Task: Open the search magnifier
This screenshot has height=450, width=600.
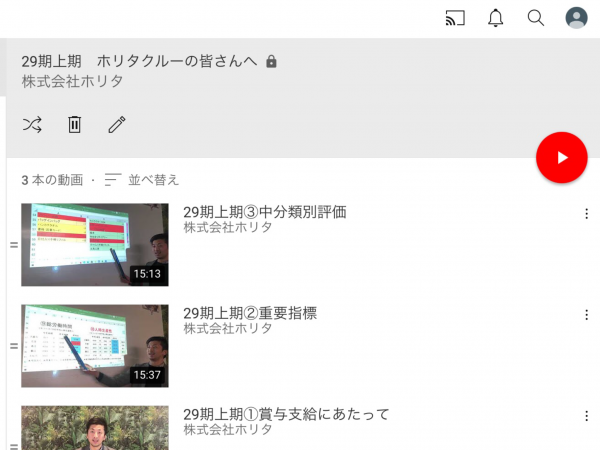Action: [x=536, y=18]
